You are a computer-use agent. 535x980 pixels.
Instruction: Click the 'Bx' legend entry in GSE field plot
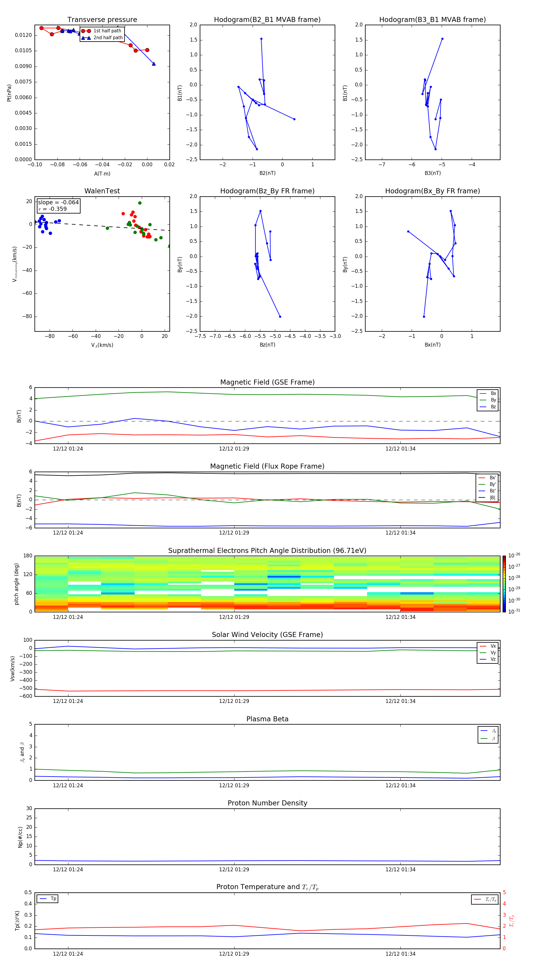(488, 393)
